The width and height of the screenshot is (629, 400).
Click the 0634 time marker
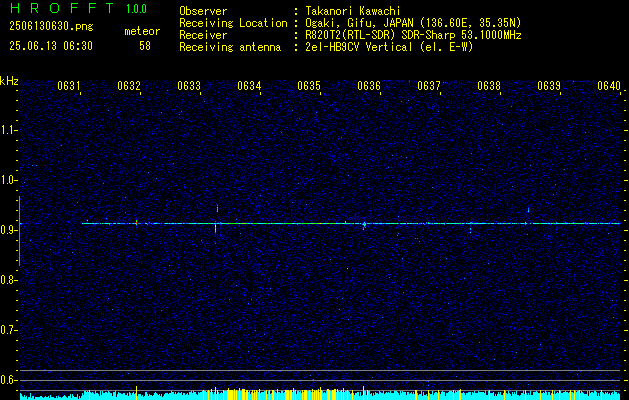coord(249,85)
